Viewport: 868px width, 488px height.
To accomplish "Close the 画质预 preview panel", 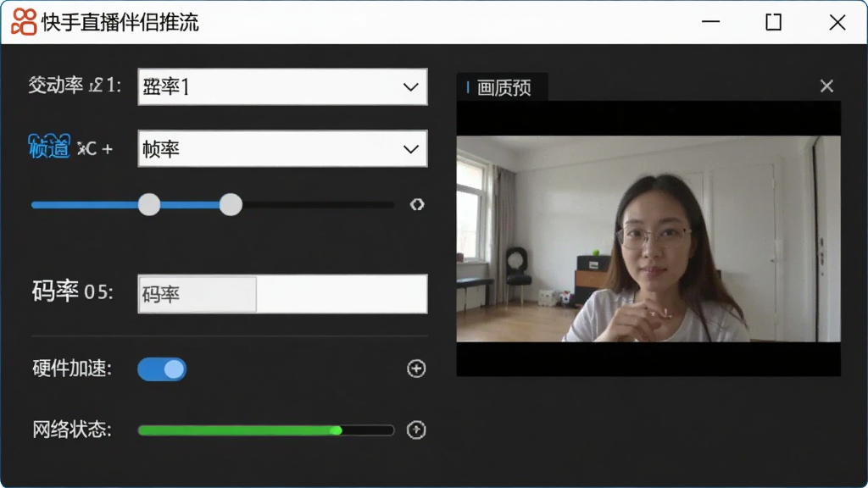I will coord(826,86).
